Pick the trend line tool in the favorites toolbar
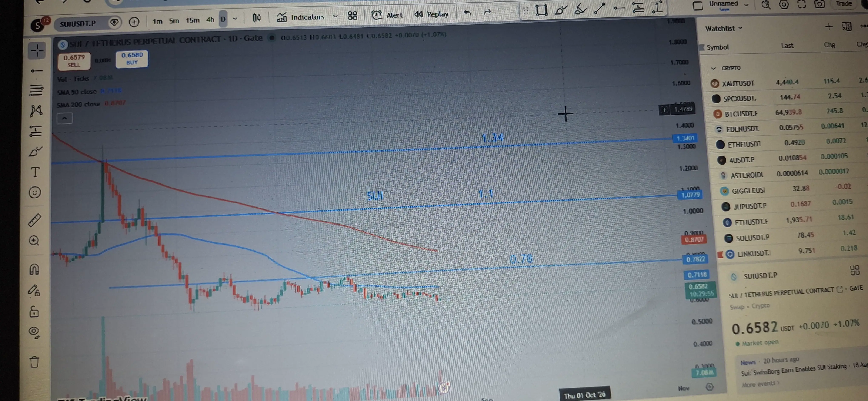Screen dimensions: 868x401 [x=600, y=9]
